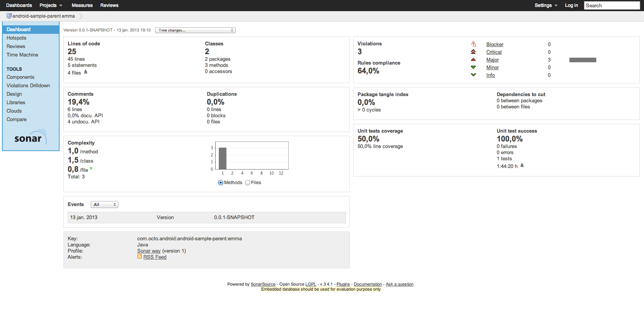Open the Documentation footer link
This screenshot has height=311, width=644.
pos(368,284)
